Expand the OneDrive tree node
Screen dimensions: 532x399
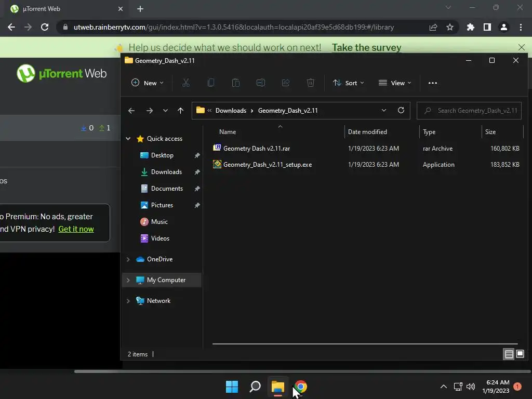click(x=128, y=259)
